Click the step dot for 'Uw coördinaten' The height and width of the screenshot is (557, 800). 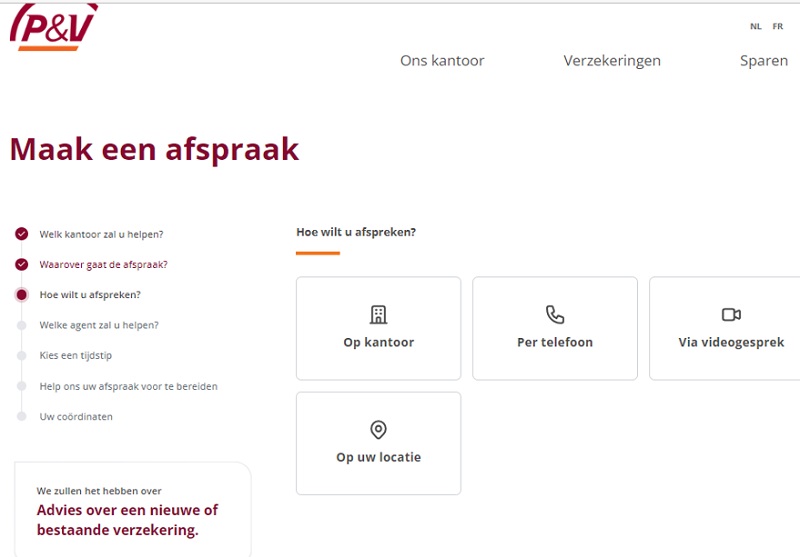(21, 416)
